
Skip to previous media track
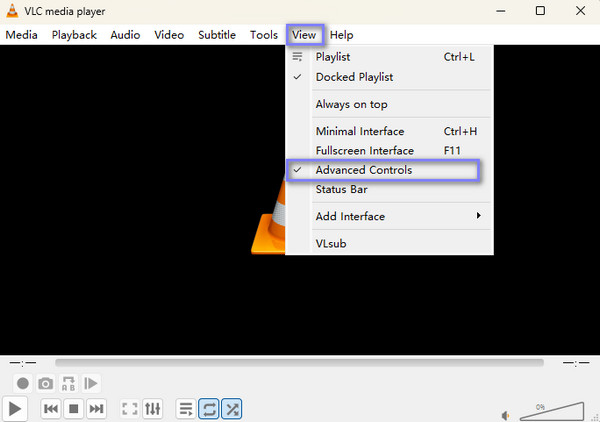tap(51, 409)
